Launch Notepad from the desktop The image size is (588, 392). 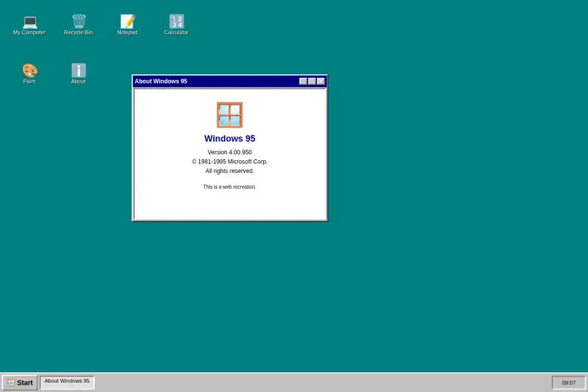pyautogui.click(x=127, y=25)
